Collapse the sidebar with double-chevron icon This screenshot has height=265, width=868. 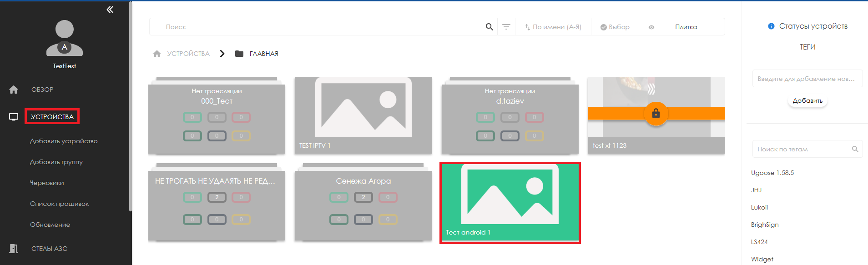[x=110, y=10]
